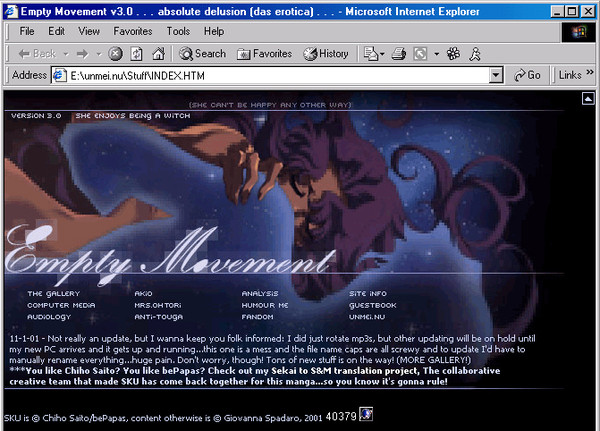Image resolution: width=600 pixels, height=431 pixels.
Task: Print the page with the printer icon
Action: 398,54
